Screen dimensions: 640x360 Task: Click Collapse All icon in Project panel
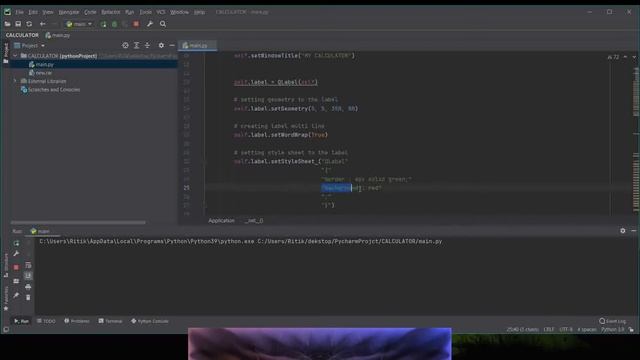147,46
